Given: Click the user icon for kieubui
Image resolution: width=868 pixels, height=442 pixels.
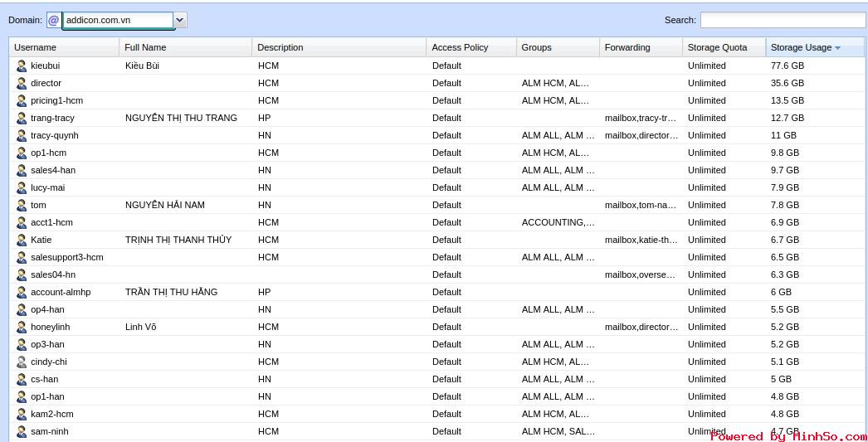Looking at the screenshot, I should point(21,66).
